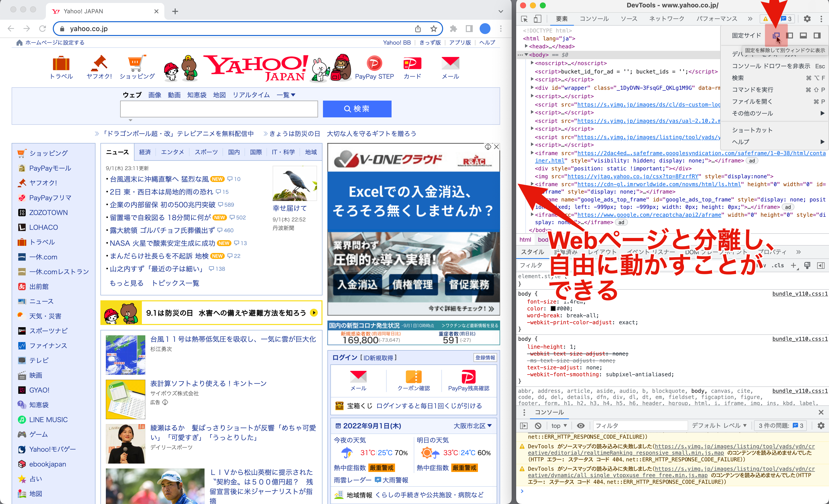Select the element inspector arrow in DevTools

tap(524, 19)
